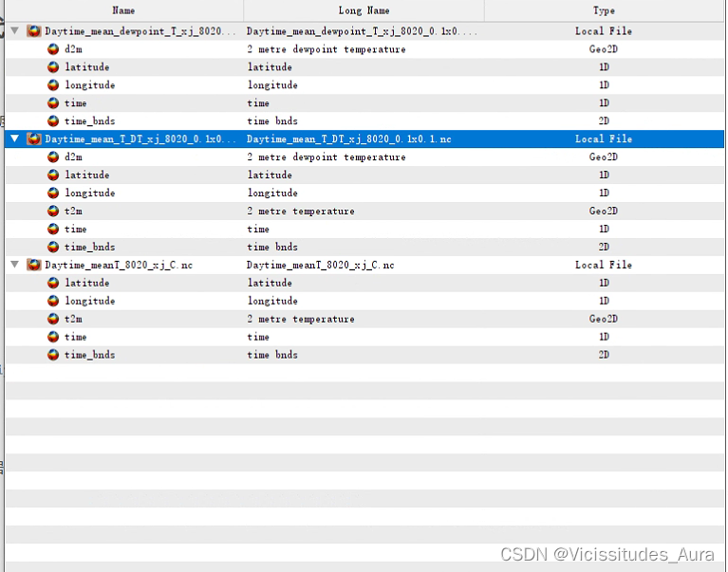Sort by the Long Name column header

[x=364, y=10]
